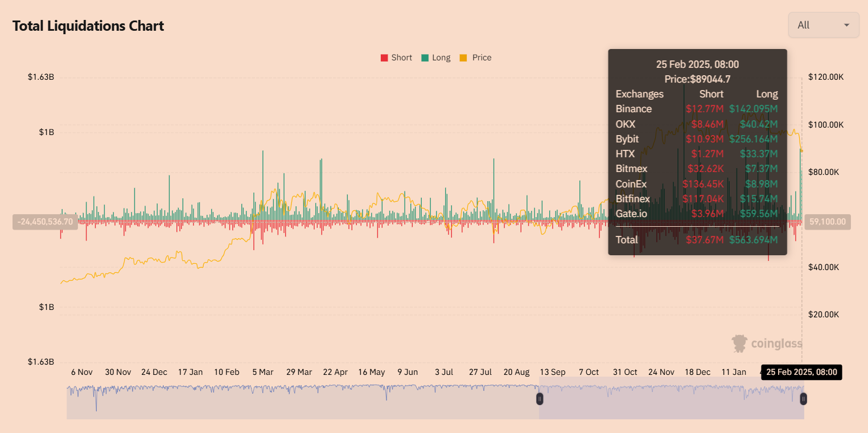The height and width of the screenshot is (433, 868).
Task: Click the orange price point at chart's right edge
Action: (x=801, y=150)
